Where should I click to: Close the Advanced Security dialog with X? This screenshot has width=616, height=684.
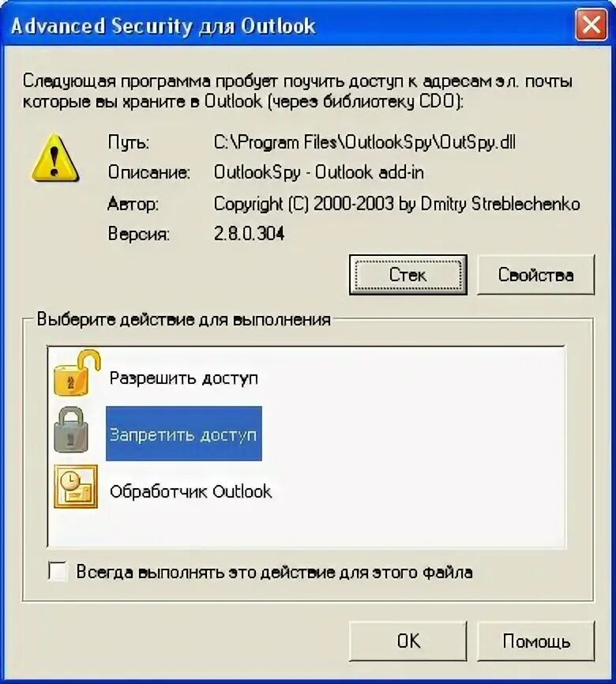(x=592, y=24)
